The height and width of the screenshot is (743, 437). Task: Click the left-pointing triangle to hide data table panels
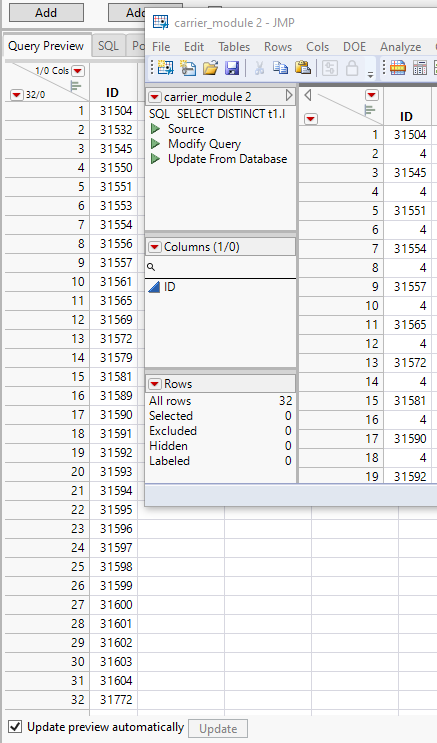pos(308,95)
